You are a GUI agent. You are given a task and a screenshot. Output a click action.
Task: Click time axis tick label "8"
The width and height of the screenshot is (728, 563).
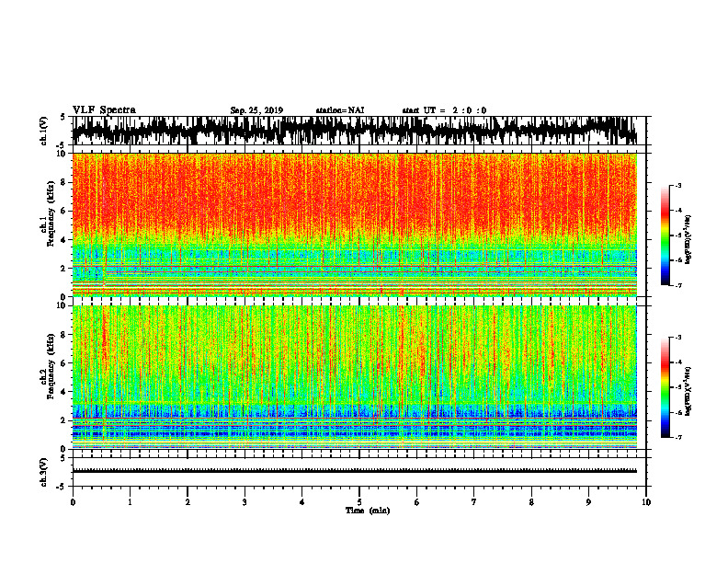point(531,502)
